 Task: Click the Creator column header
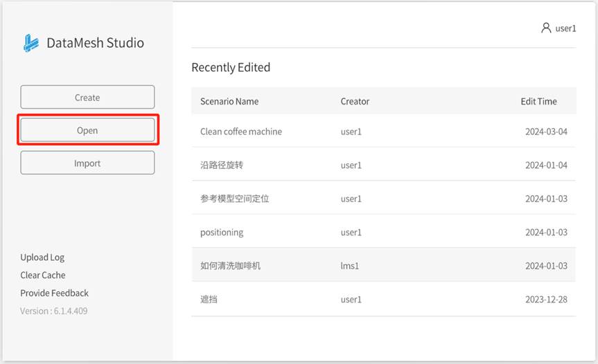point(355,101)
